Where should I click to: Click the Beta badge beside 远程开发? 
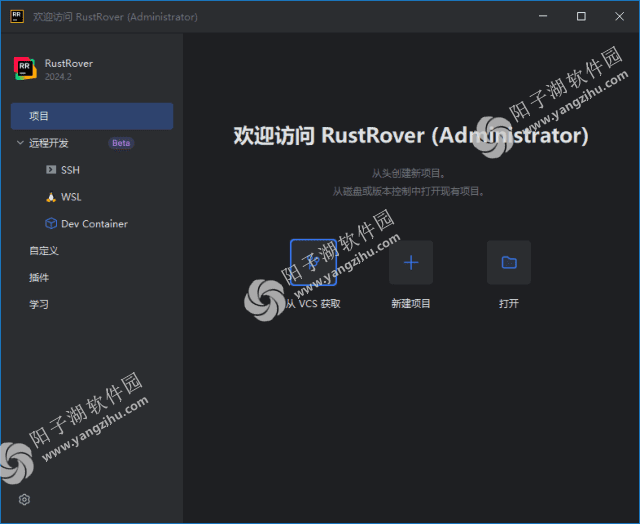[x=121, y=143]
